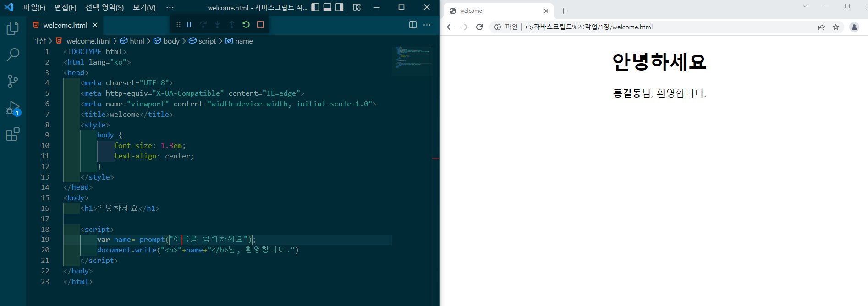Screen dimensions: 868x306
Task: Open a new Chrome tab
Action: click(564, 11)
